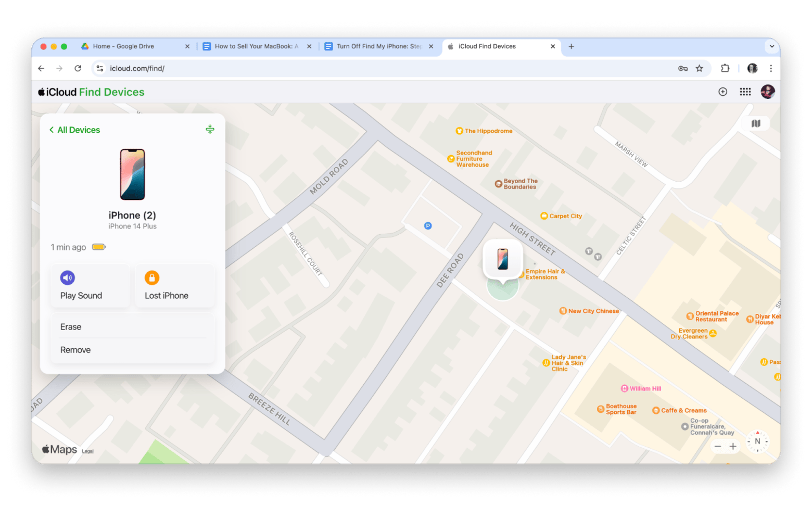The image size is (812, 506).
Task: Click the iPhone location pin on map
Action: tap(502, 259)
